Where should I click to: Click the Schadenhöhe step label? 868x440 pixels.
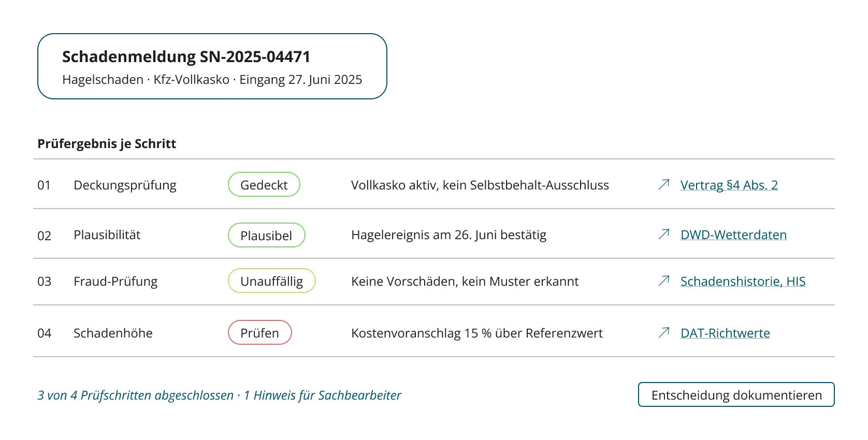pyautogui.click(x=113, y=333)
